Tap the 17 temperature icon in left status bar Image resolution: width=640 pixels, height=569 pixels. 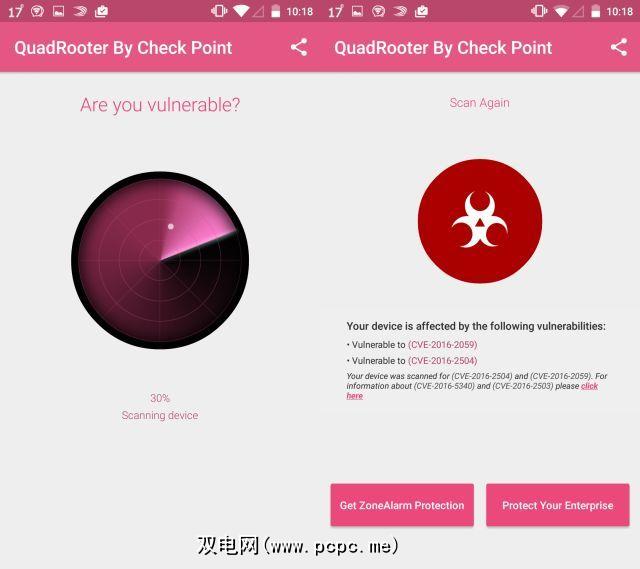(16, 11)
